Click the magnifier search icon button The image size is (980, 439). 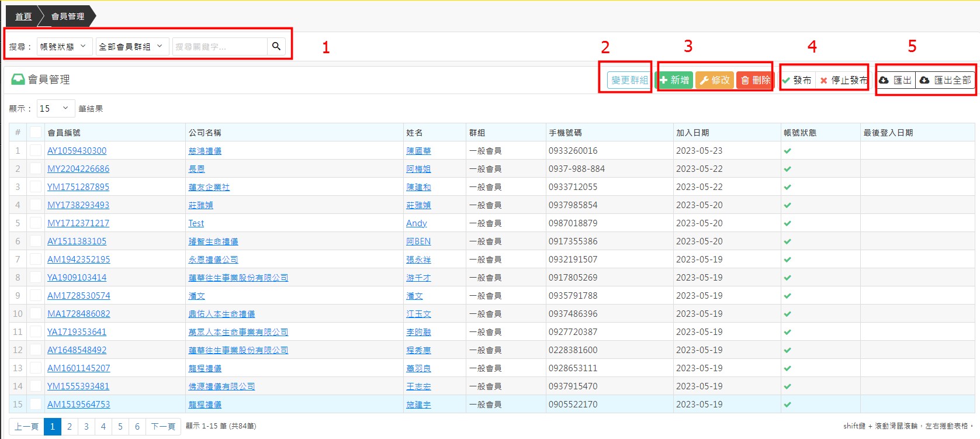pyautogui.click(x=276, y=46)
